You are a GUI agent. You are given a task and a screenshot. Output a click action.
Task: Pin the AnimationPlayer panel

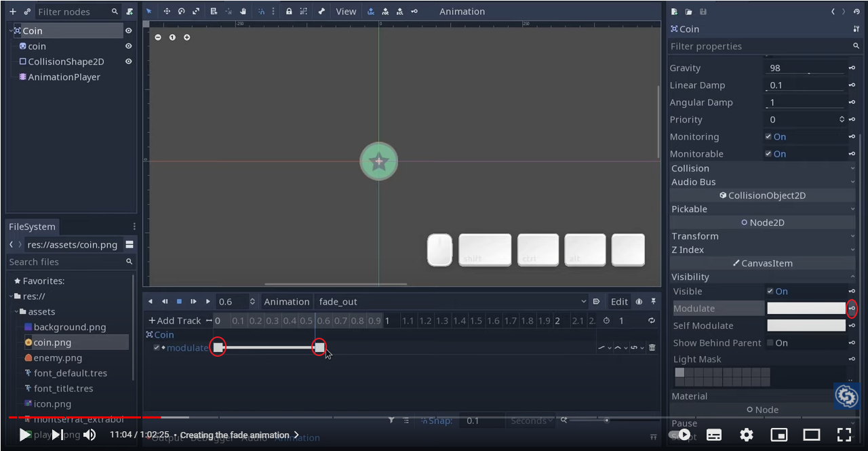[654, 302]
